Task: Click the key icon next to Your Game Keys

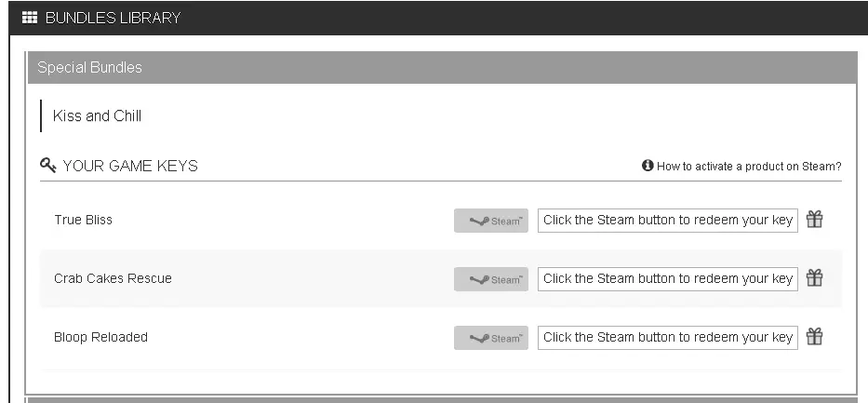Action: point(48,165)
